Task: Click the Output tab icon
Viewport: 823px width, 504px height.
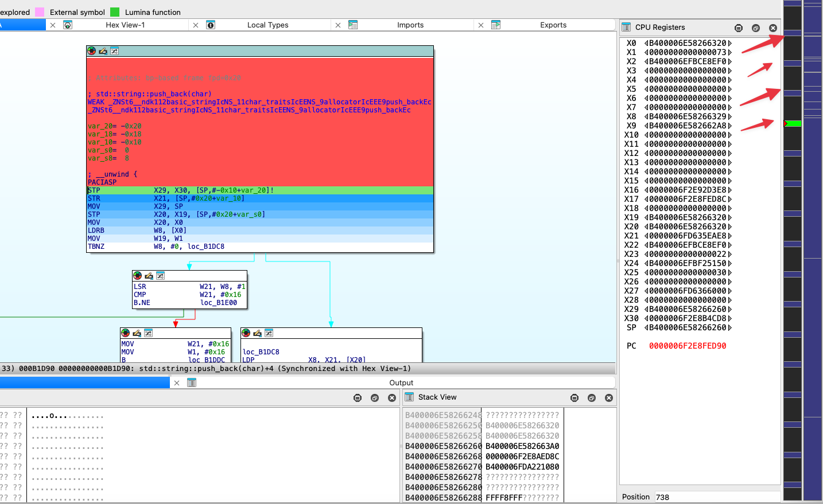Action: tap(192, 382)
